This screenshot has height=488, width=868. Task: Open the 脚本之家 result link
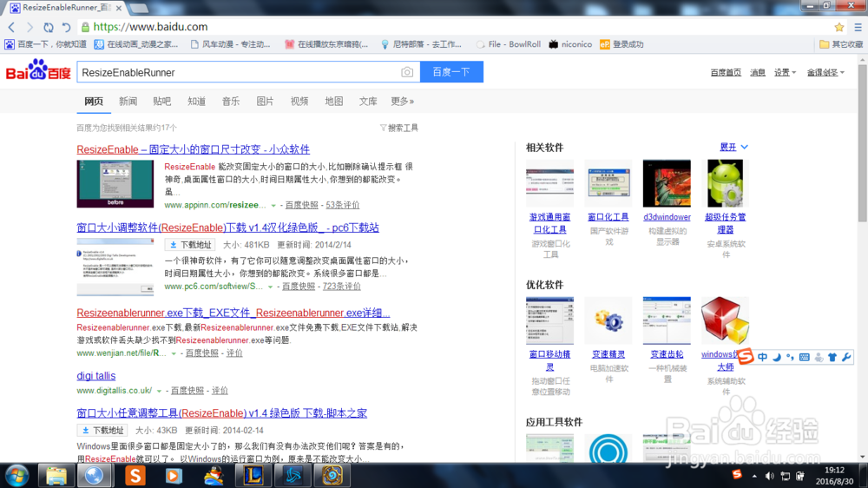221,413
